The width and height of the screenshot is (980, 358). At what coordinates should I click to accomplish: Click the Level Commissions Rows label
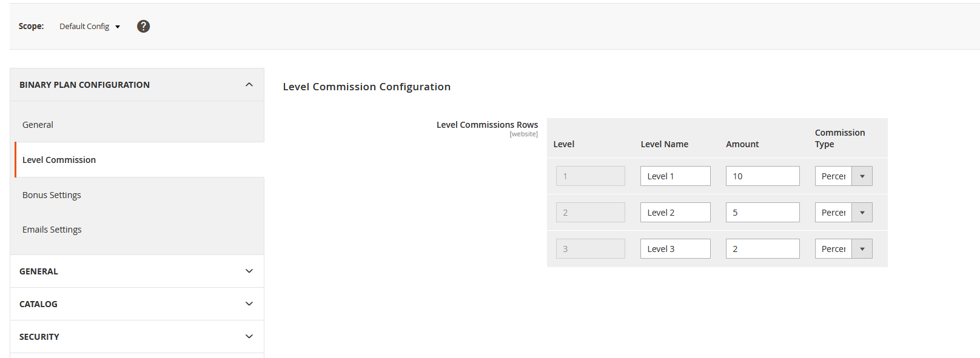tap(487, 124)
